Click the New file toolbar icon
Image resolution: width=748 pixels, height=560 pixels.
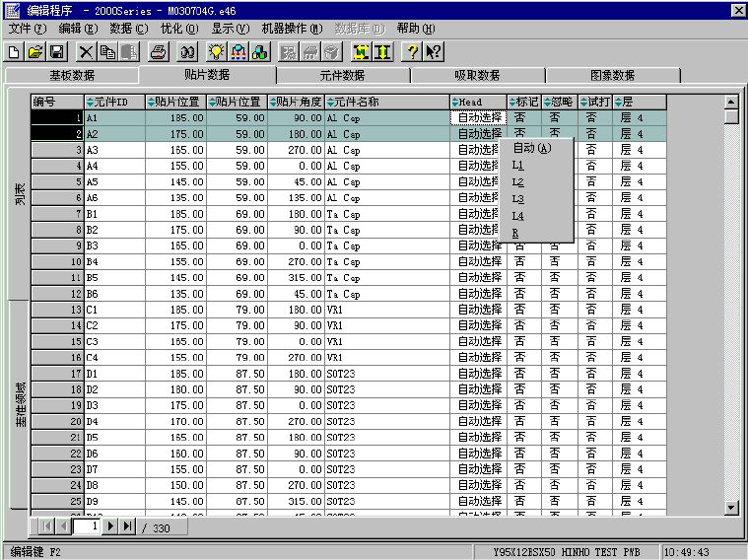(x=14, y=52)
